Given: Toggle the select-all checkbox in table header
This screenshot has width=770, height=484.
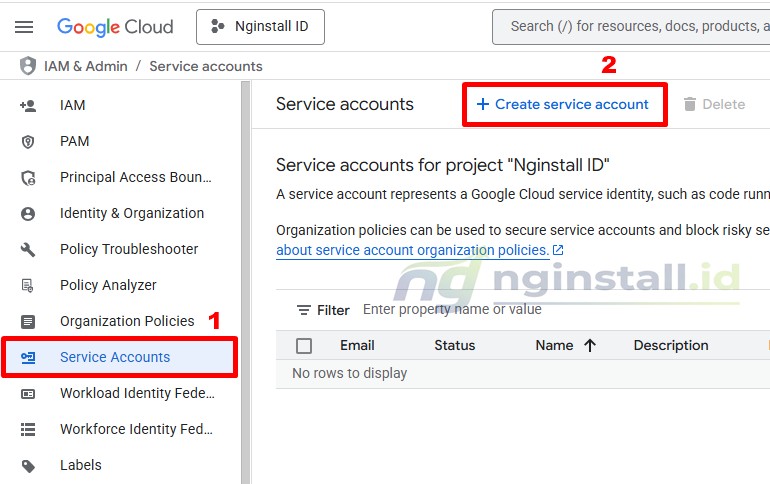Looking at the screenshot, I should pyautogui.click(x=304, y=346).
